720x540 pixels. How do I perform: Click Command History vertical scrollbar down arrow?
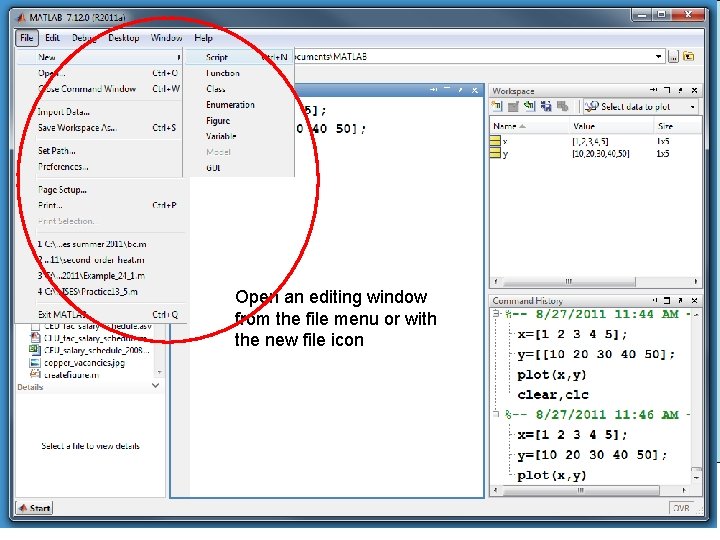coord(696,478)
